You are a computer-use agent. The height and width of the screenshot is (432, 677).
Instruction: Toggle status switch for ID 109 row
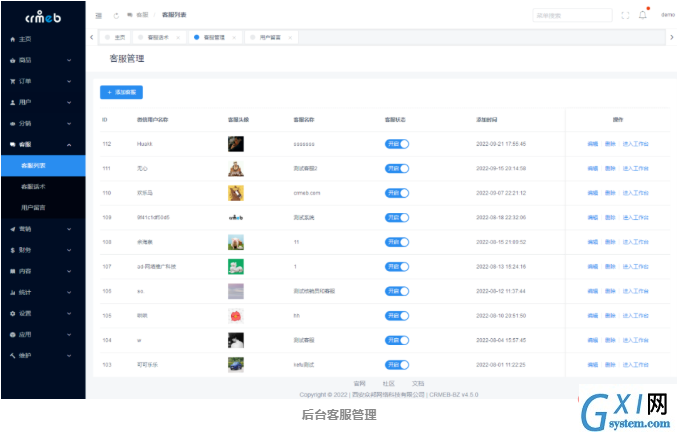tap(397, 218)
